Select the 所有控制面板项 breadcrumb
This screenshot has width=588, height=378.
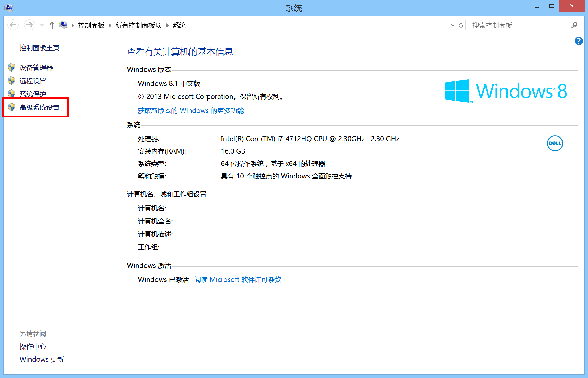138,25
